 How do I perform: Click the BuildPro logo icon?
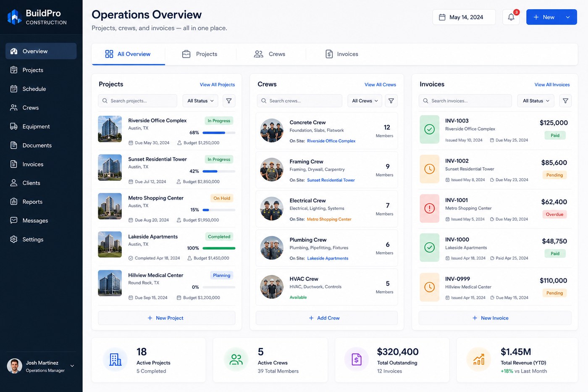14,17
